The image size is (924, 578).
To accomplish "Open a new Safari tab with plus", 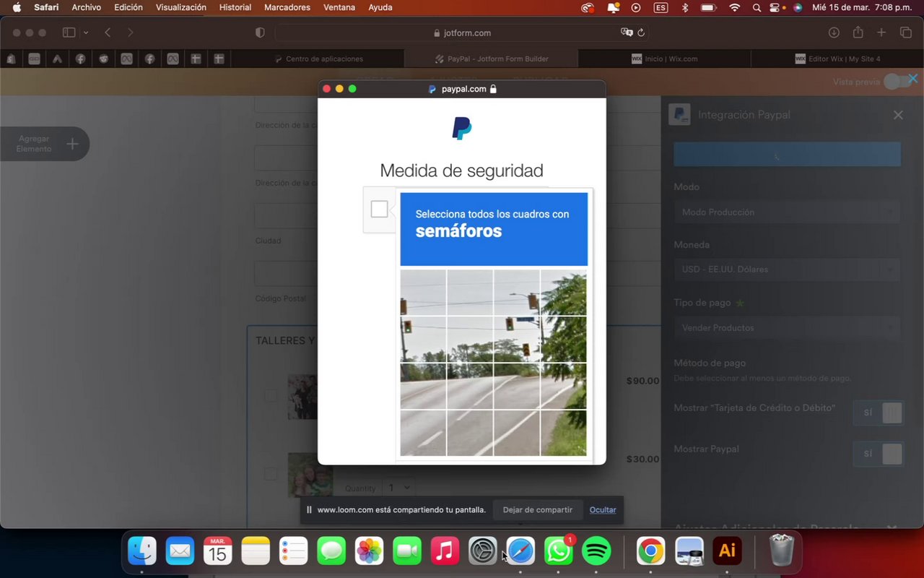I will coord(881,33).
